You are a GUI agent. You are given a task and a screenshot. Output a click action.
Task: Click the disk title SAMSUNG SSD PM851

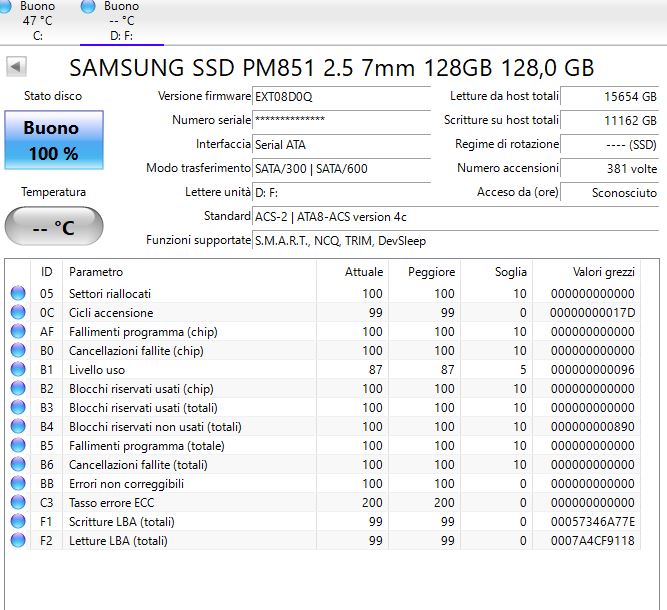(x=331, y=68)
